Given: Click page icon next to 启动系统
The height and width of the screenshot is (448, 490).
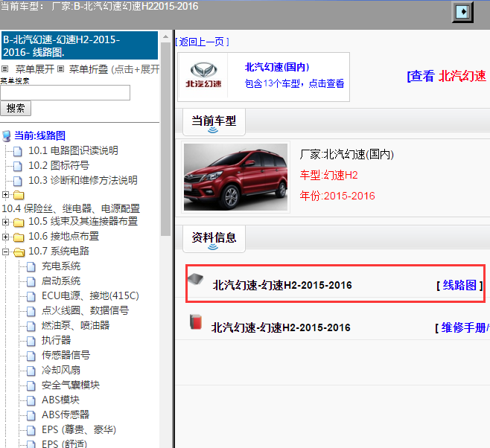Looking at the screenshot, I should (x=31, y=281).
